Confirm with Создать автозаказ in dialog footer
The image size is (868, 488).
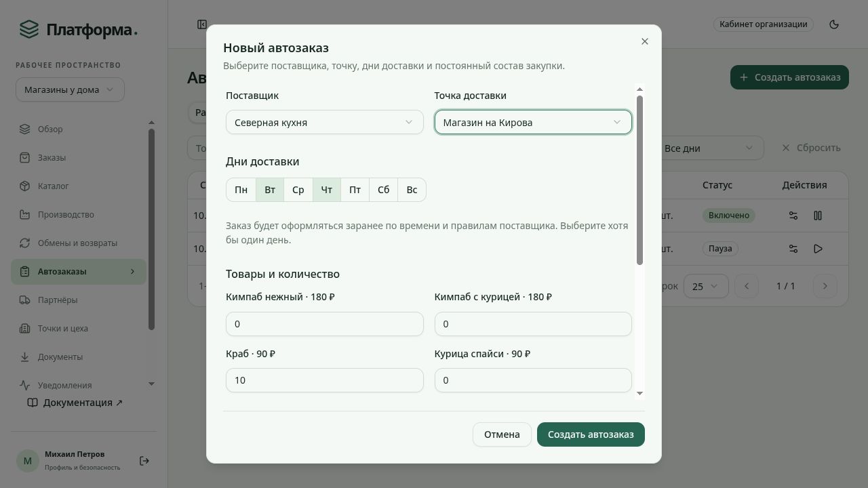[x=591, y=434]
